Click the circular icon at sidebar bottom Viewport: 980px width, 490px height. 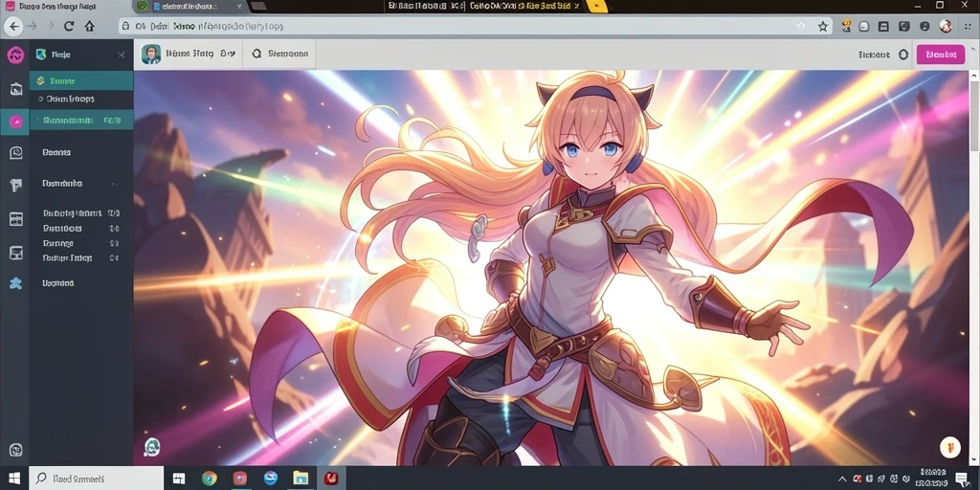tap(15, 450)
